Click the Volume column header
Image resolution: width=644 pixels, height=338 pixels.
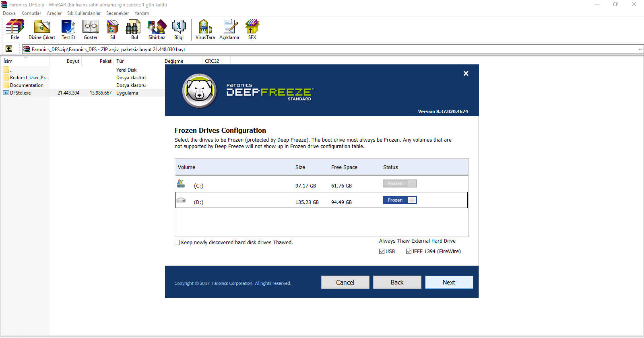[186, 167]
